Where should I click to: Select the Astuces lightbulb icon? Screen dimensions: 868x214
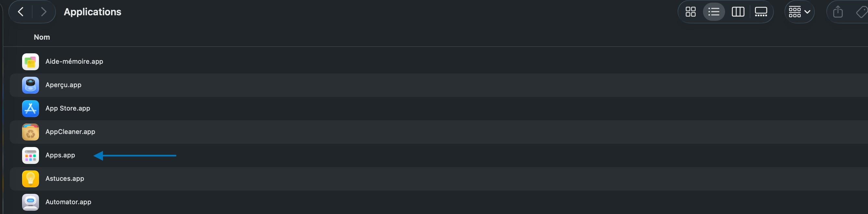point(30,179)
